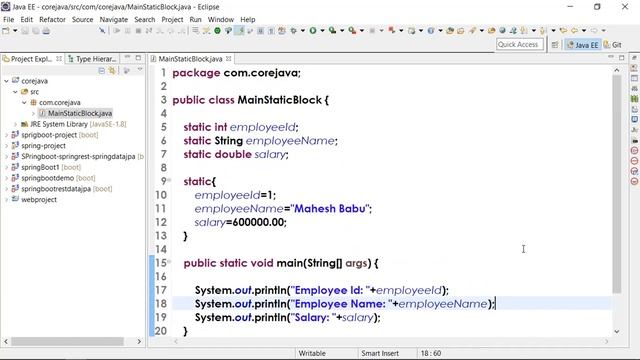The height and width of the screenshot is (360, 640).
Task: Click the Save All toolbar icon
Action: [x=36, y=31]
